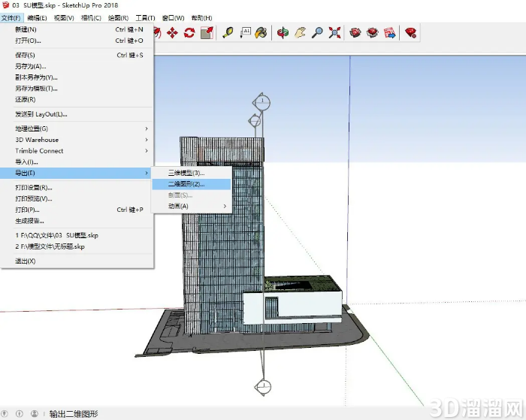This screenshot has width=526, height=420.
Task: Open the 编辑(E) menu
Action: click(x=38, y=18)
